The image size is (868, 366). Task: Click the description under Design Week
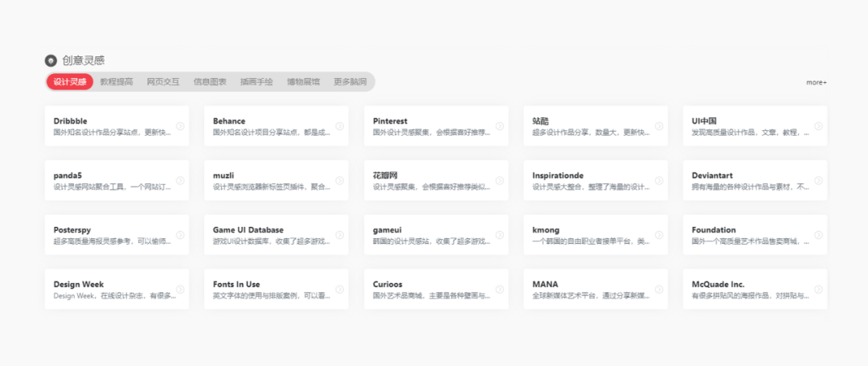pos(115,295)
